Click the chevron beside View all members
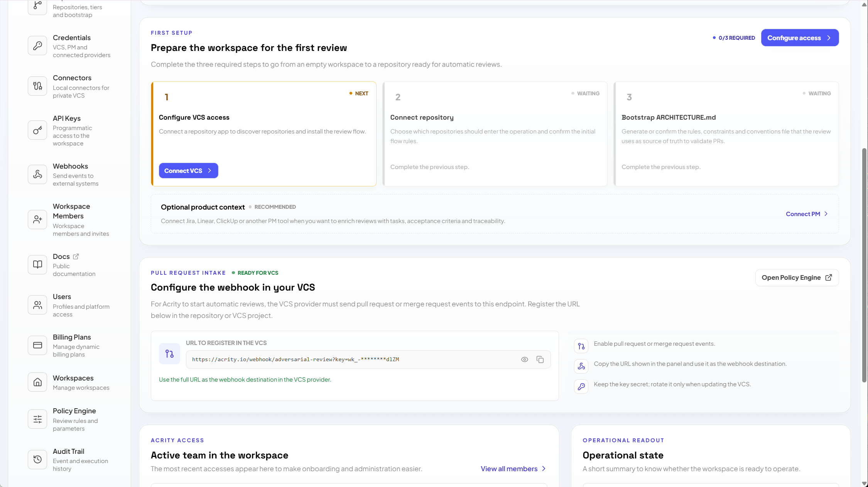Viewport: 868px width, 487px height. pos(544,468)
